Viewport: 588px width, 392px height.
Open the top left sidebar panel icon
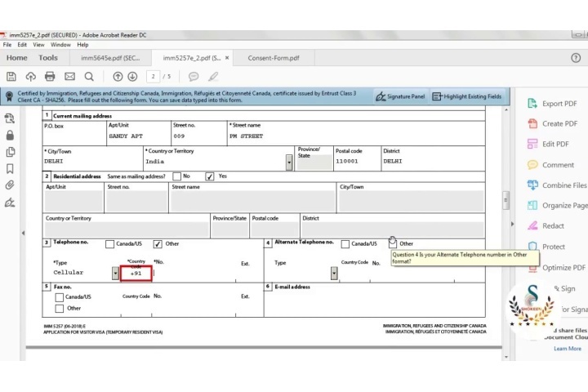point(10,118)
